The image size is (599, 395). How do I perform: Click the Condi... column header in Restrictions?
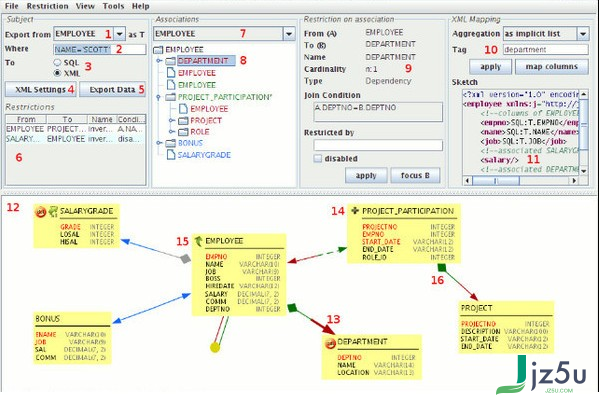(131, 119)
